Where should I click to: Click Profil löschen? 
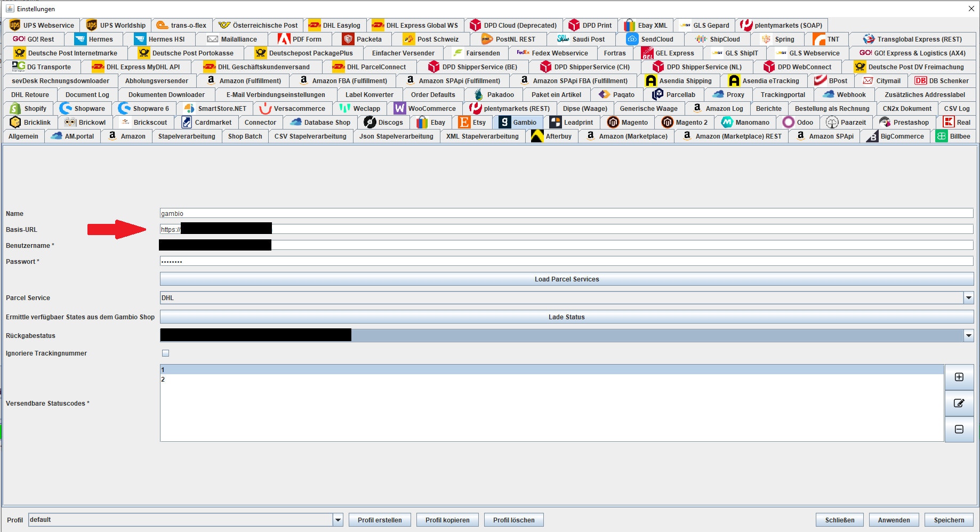click(513, 520)
